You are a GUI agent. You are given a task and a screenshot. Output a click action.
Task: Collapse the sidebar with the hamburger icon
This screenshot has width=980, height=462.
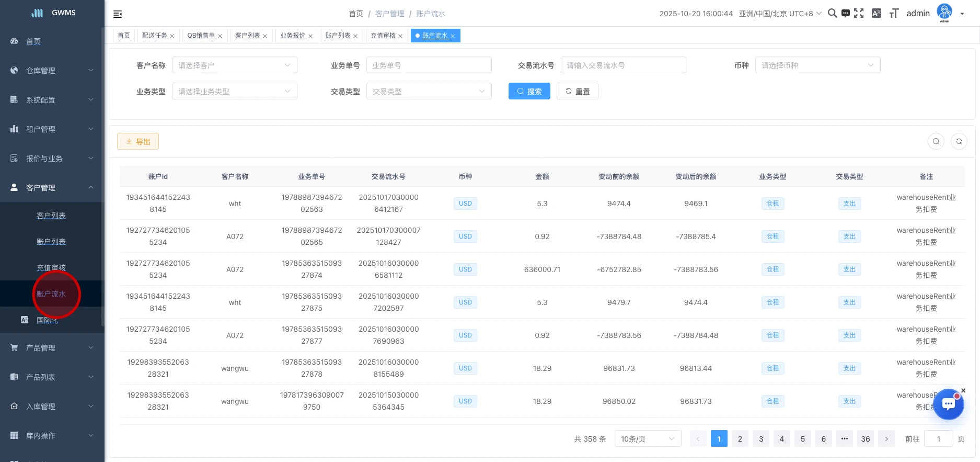coord(118,14)
